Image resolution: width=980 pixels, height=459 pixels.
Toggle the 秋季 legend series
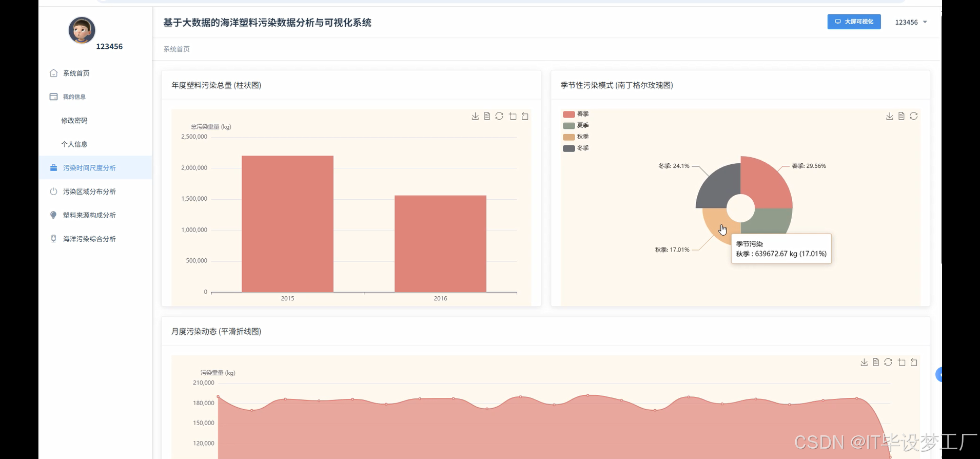tap(576, 137)
